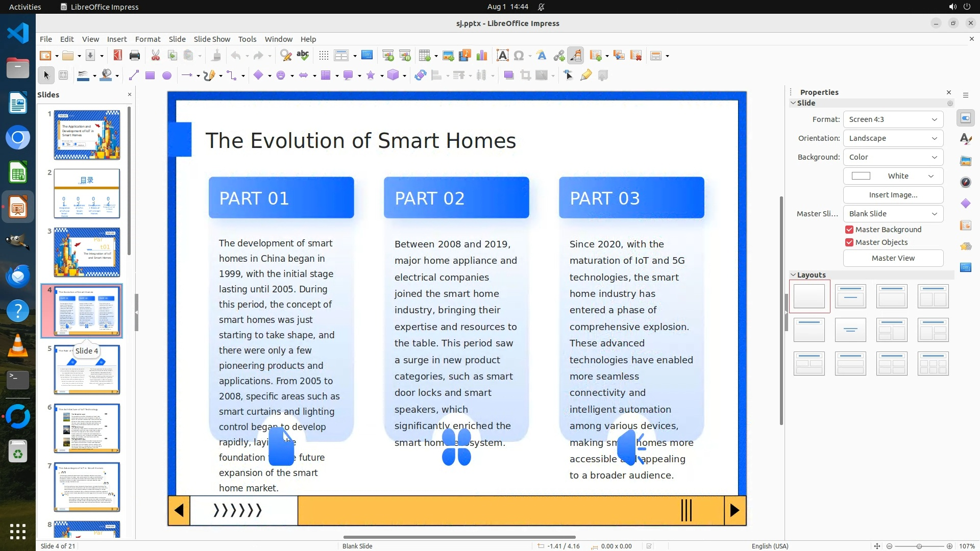
Task: Select the Rectangle shape tool
Action: click(x=150, y=76)
